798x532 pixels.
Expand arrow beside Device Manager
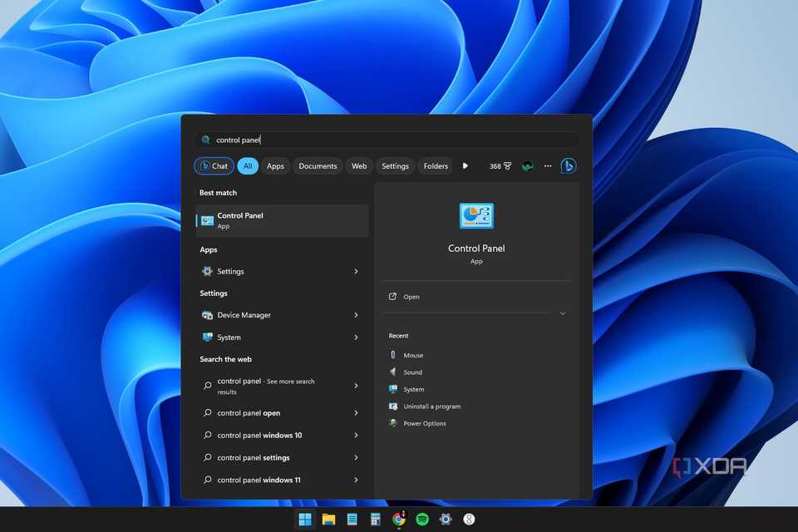[x=357, y=315]
